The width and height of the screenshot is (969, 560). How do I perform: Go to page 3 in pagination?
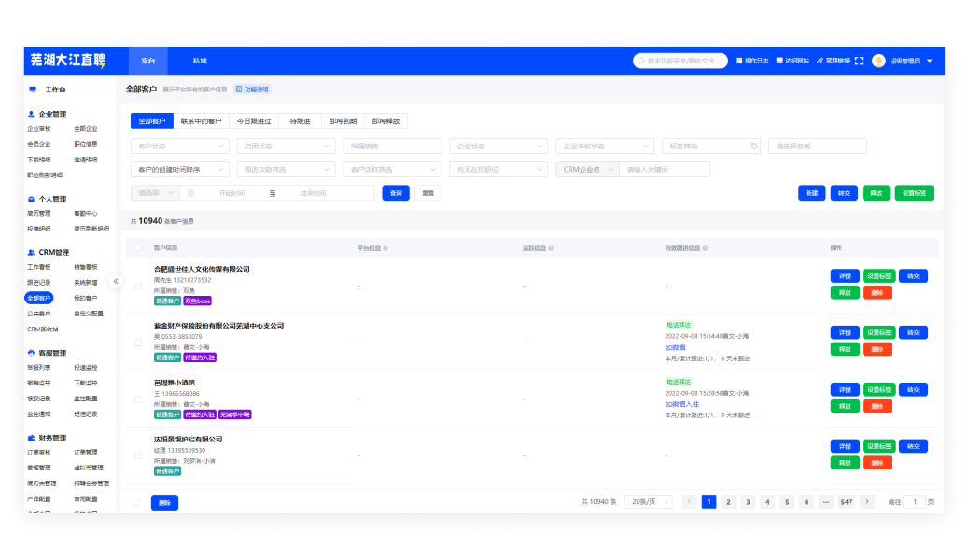[748, 502]
